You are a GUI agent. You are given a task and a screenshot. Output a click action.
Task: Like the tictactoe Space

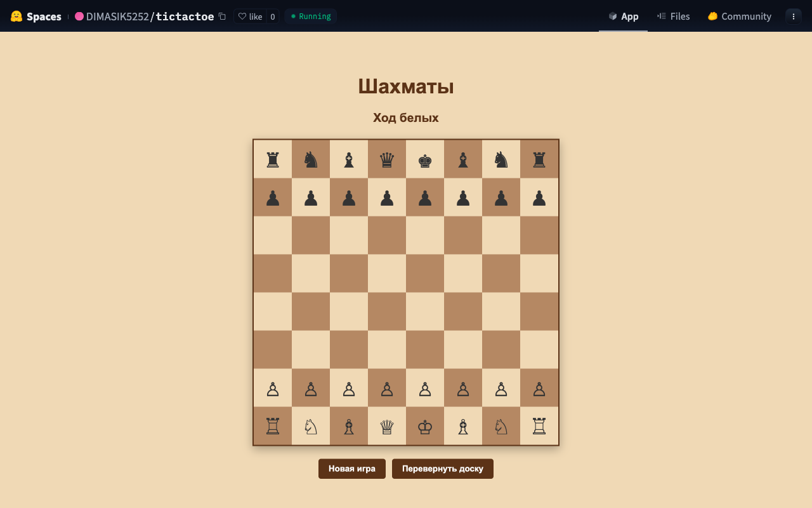250,17
